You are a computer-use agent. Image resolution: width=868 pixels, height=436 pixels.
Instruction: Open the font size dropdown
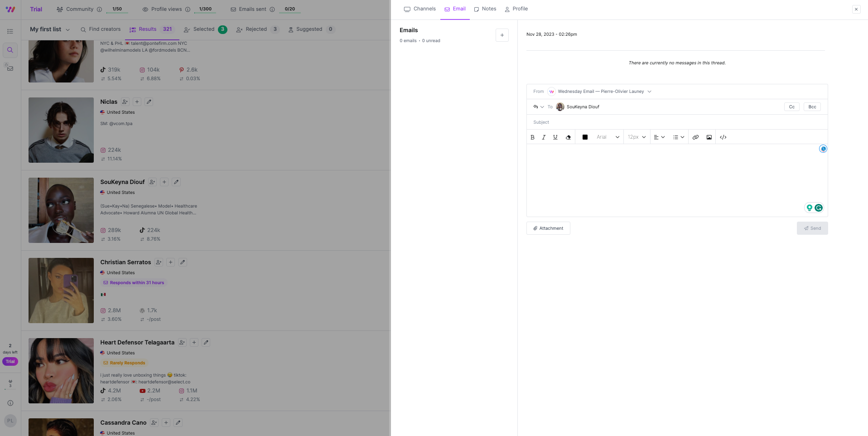point(637,137)
